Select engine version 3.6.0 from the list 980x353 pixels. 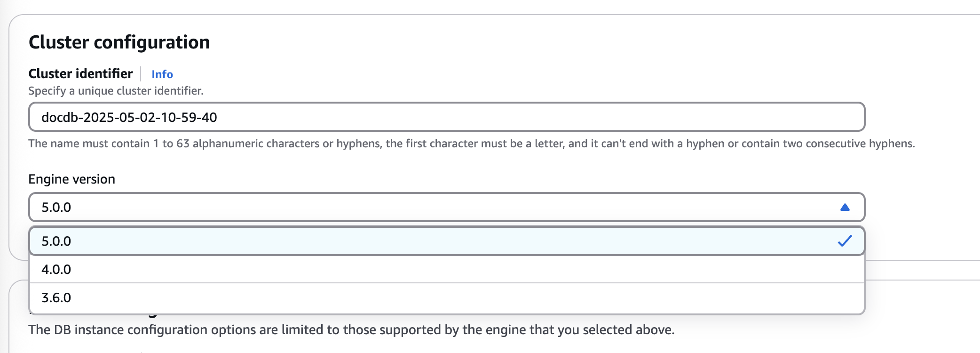click(x=447, y=297)
